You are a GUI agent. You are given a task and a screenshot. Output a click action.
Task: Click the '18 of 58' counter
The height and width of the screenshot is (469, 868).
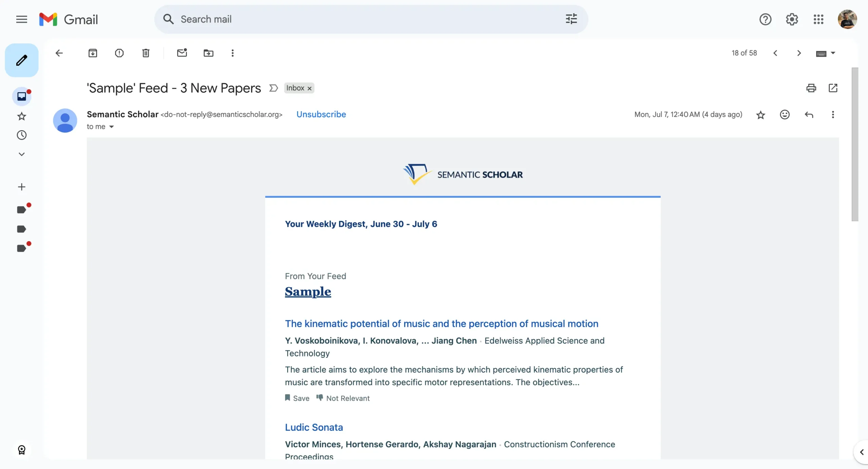[x=744, y=53]
